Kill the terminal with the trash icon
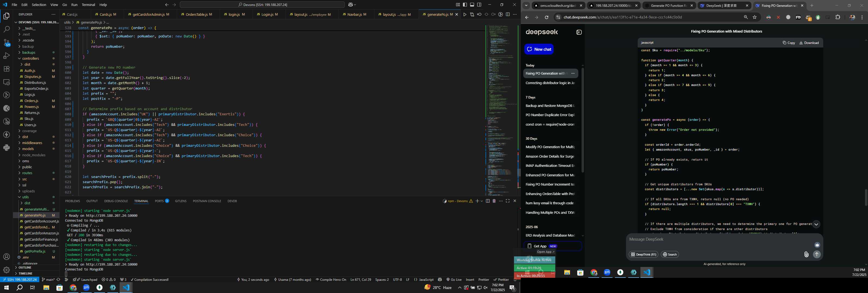The width and height of the screenshot is (868, 293). [494, 201]
